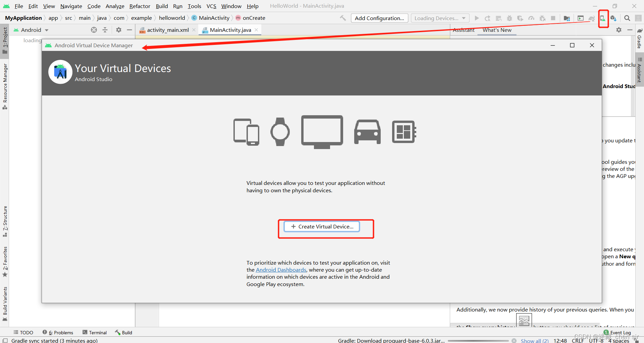This screenshot has height=343, width=644.
Task: Click onCreate breadcrumb
Action: pyautogui.click(x=250, y=18)
